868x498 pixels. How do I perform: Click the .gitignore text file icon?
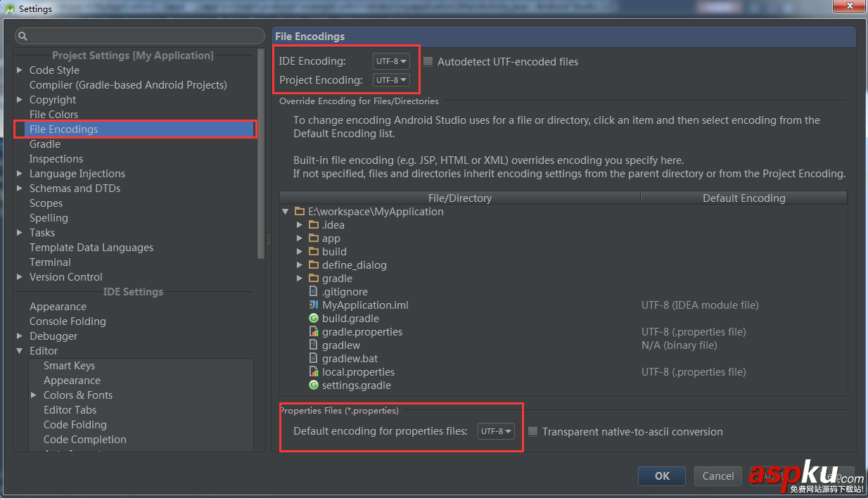314,291
